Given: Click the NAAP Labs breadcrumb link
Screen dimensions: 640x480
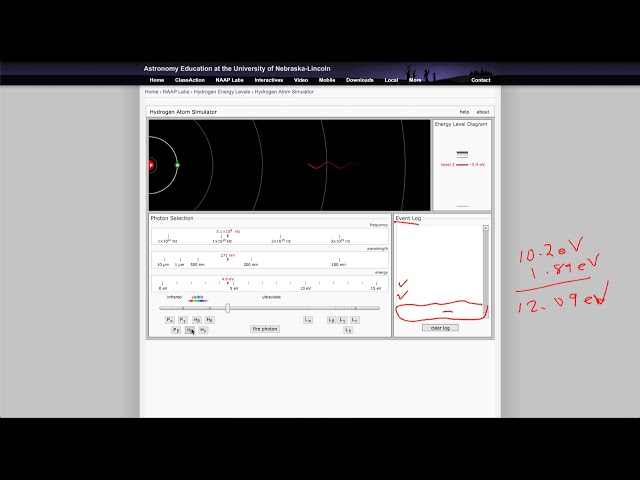Looking at the screenshot, I should pyautogui.click(x=176, y=92).
